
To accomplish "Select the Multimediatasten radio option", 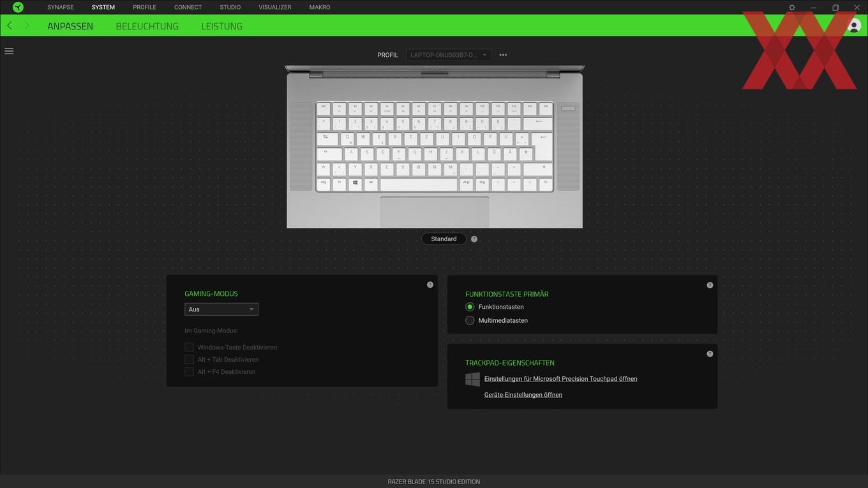I will point(470,320).
